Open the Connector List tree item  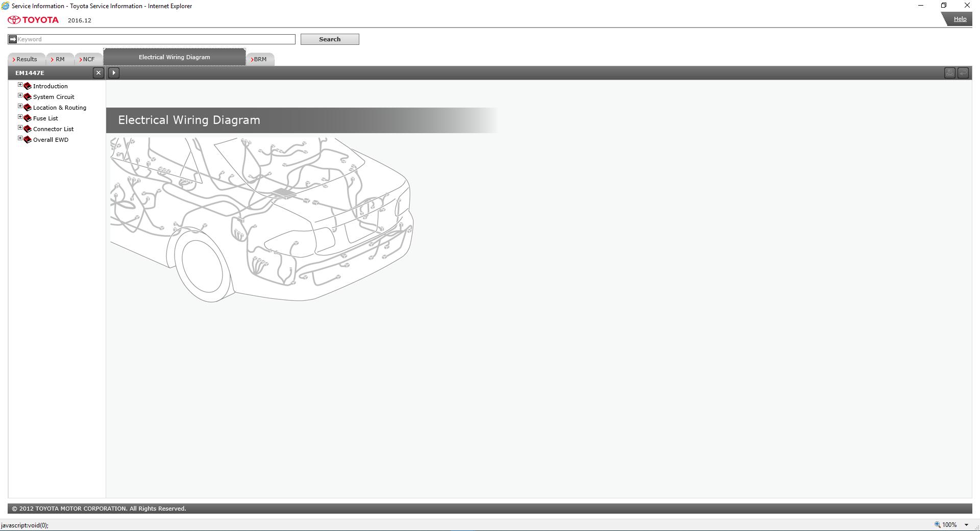click(x=53, y=129)
